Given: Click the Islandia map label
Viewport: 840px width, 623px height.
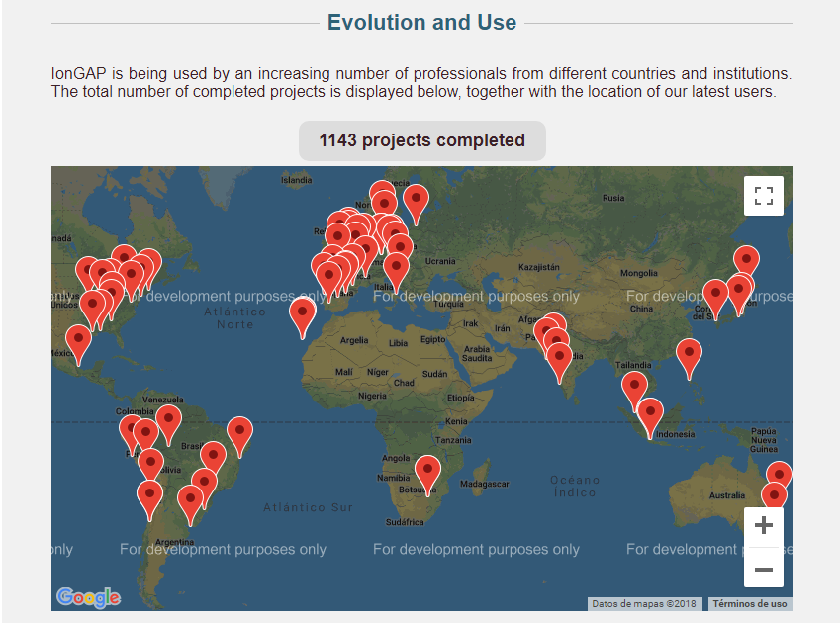Looking at the screenshot, I should [x=296, y=180].
